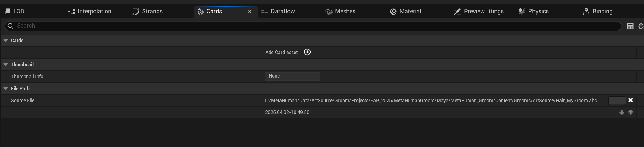Collapse the Thumbnail section
This screenshot has width=644, height=147.
pos(6,64)
